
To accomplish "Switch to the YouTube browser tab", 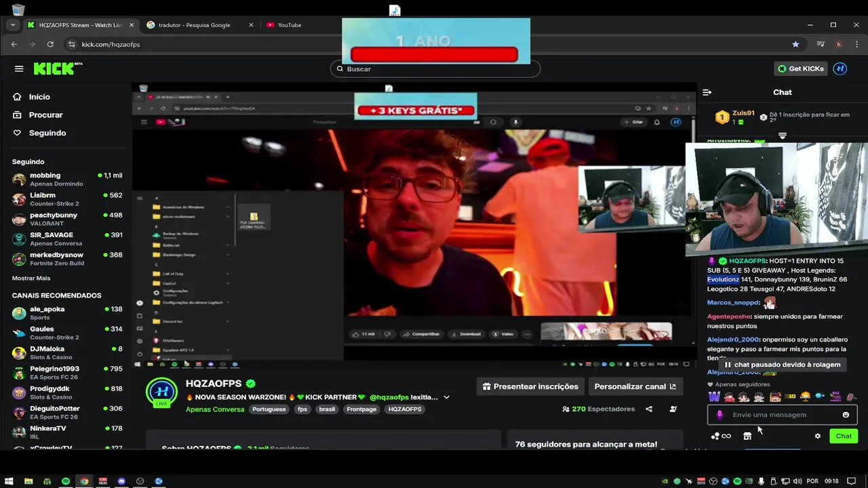I will point(290,25).
